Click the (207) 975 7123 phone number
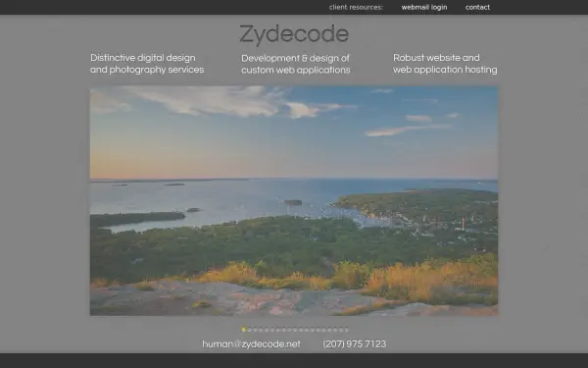Viewport: 588px width, 368px height. (x=355, y=344)
